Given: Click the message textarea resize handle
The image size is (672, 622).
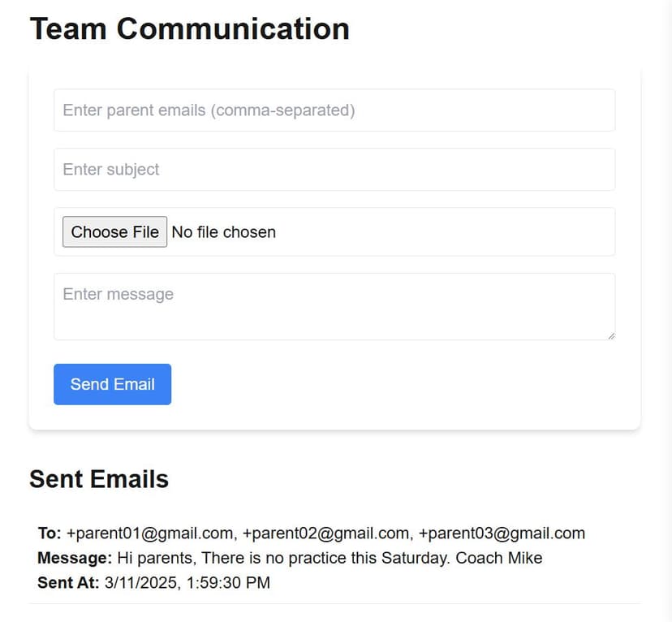Looking at the screenshot, I should [610, 335].
